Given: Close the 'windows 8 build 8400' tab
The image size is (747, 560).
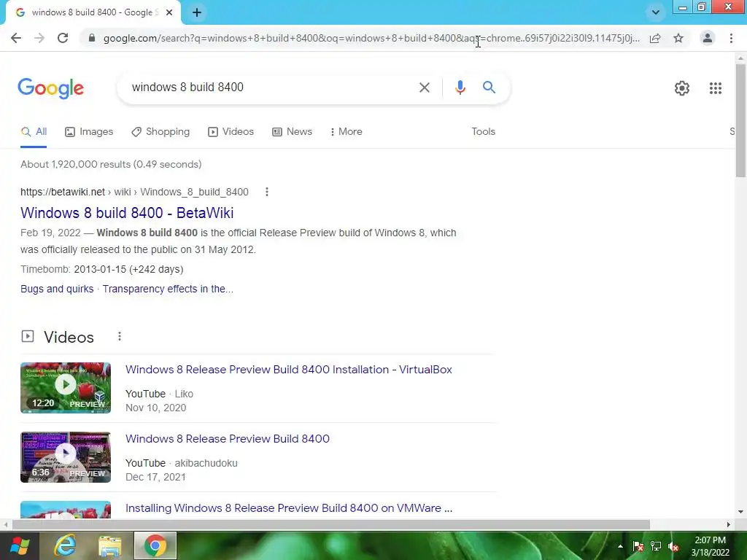Looking at the screenshot, I should pyautogui.click(x=169, y=12).
